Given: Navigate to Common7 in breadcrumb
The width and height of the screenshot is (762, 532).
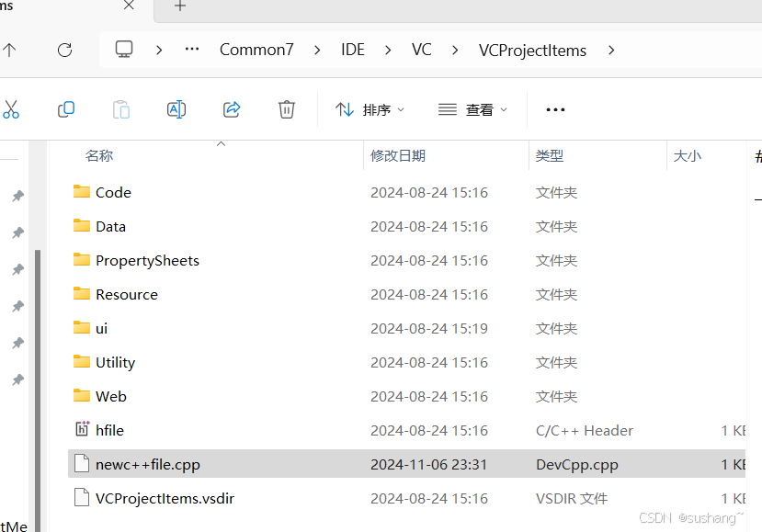Looking at the screenshot, I should tap(256, 50).
